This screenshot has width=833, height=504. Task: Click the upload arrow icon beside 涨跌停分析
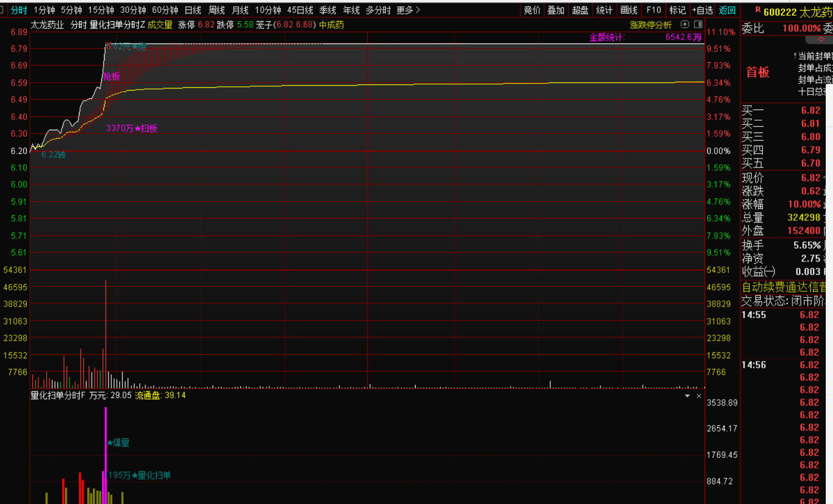pos(685,24)
